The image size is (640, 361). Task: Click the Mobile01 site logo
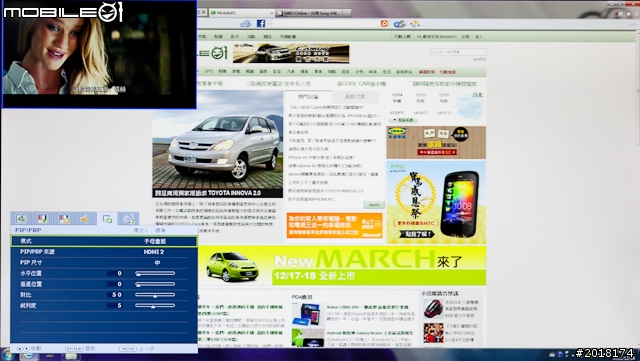coord(212,53)
